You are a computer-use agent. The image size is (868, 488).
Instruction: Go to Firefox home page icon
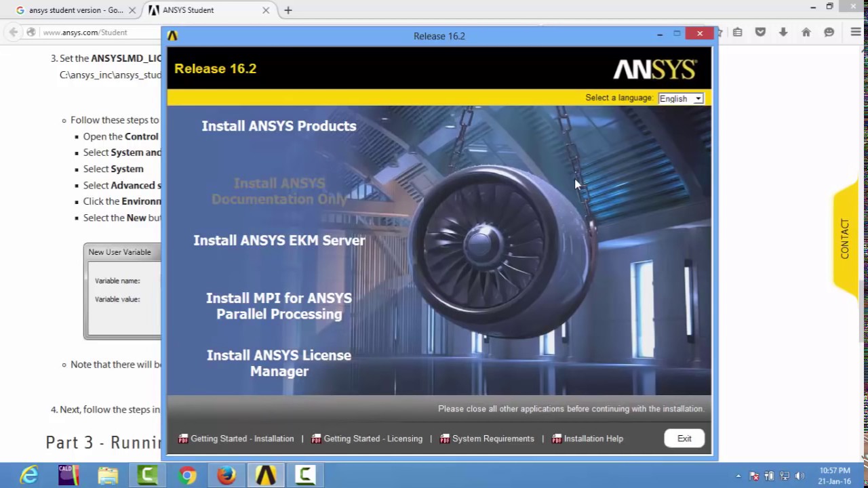(x=806, y=32)
